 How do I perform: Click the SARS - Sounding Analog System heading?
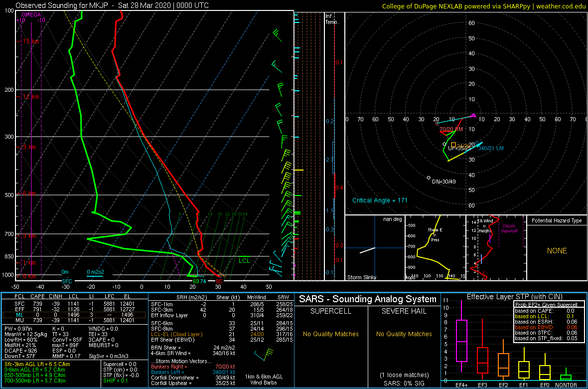click(368, 299)
